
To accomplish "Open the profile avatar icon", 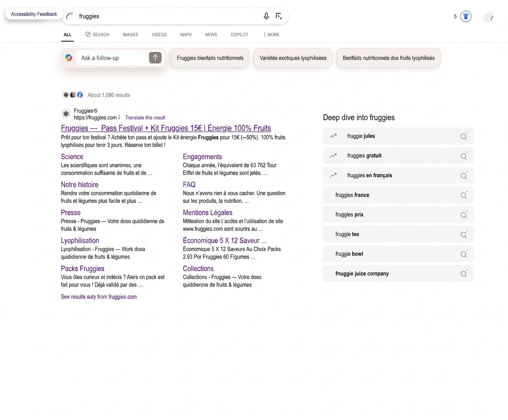I will click(x=488, y=17).
